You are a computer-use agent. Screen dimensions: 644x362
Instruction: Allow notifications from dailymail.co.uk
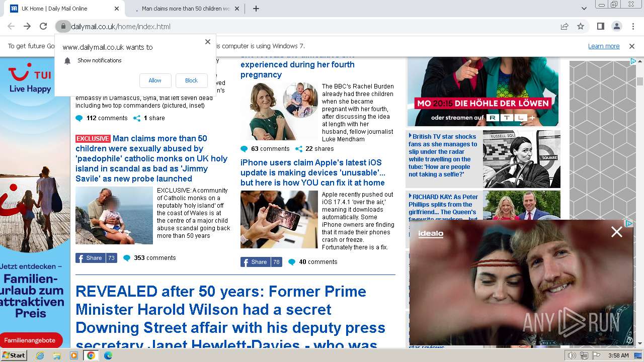tap(155, 80)
